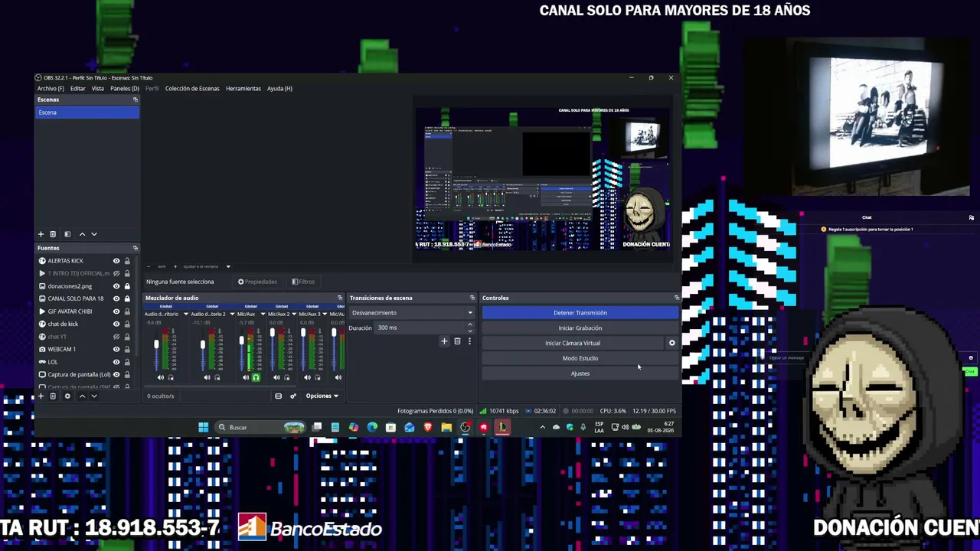
Task: Hide the ALERTAS KICK source
Action: tap(116, 261)
